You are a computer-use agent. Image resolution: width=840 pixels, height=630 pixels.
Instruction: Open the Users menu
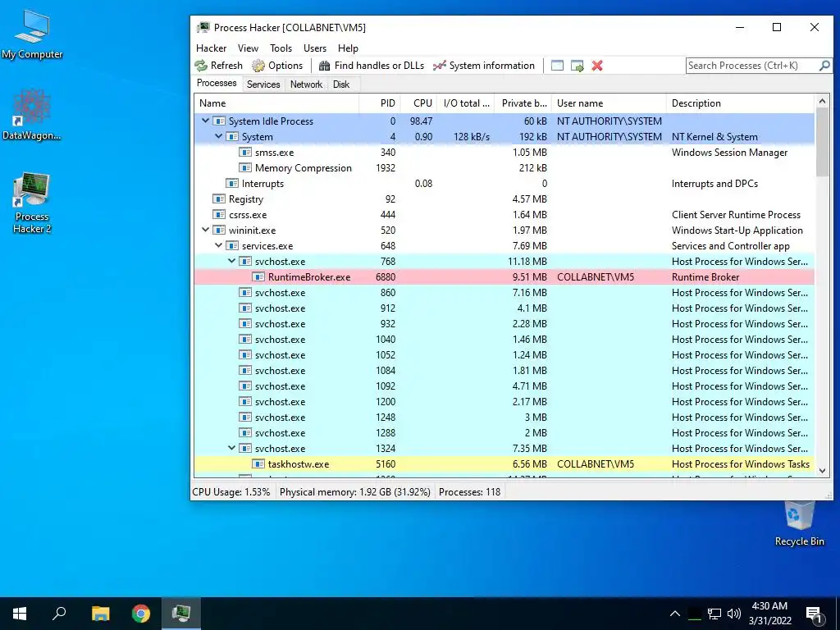pos(315,48)
